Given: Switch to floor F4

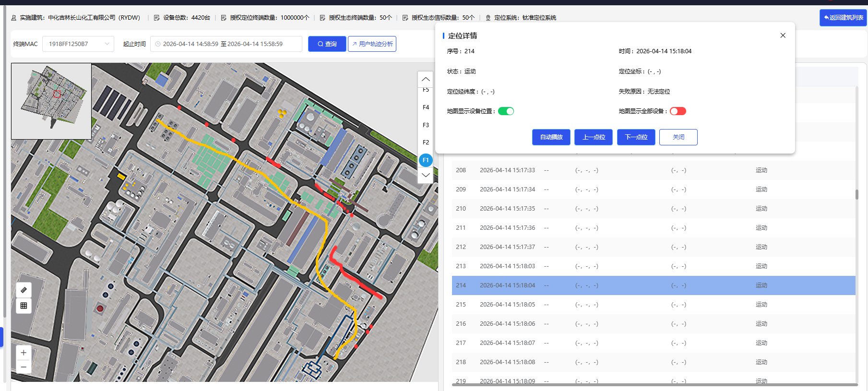Looking at the screenshot, I should tap(426, 107).
